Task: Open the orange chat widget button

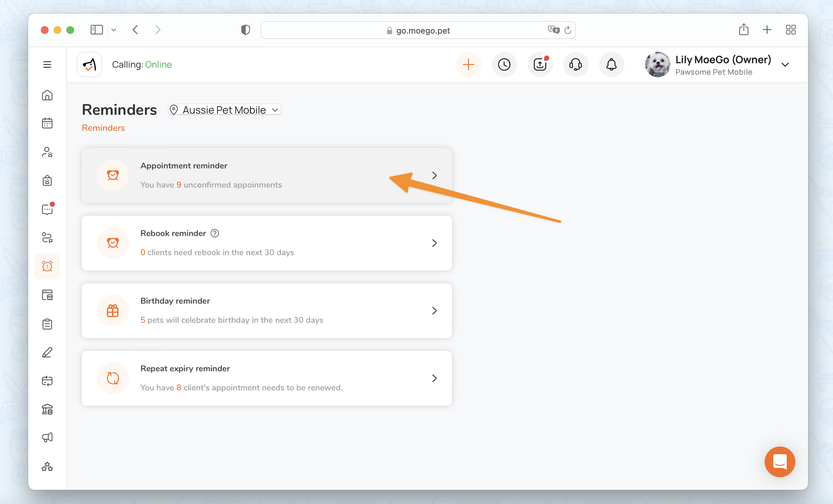Action: [780, 462]
